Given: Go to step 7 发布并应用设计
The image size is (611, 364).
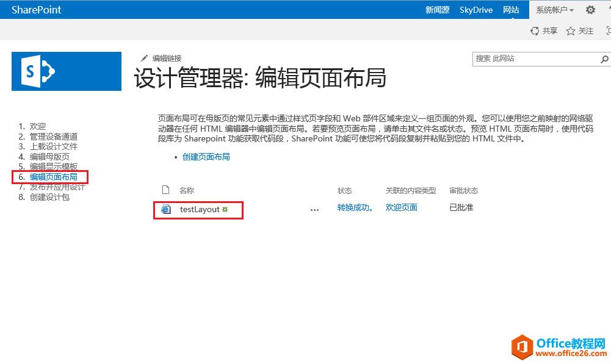Looking at the screenshot, I should click(x=57, y=187).
